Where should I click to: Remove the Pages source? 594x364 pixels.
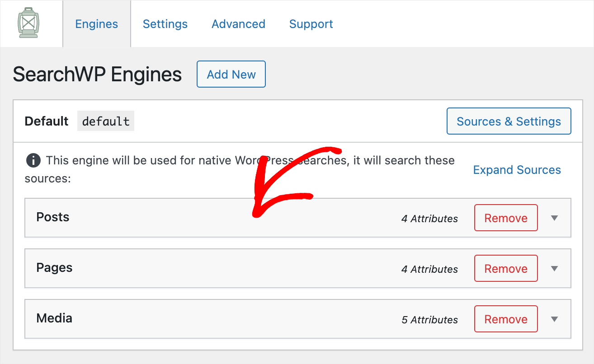click(506, 269)
